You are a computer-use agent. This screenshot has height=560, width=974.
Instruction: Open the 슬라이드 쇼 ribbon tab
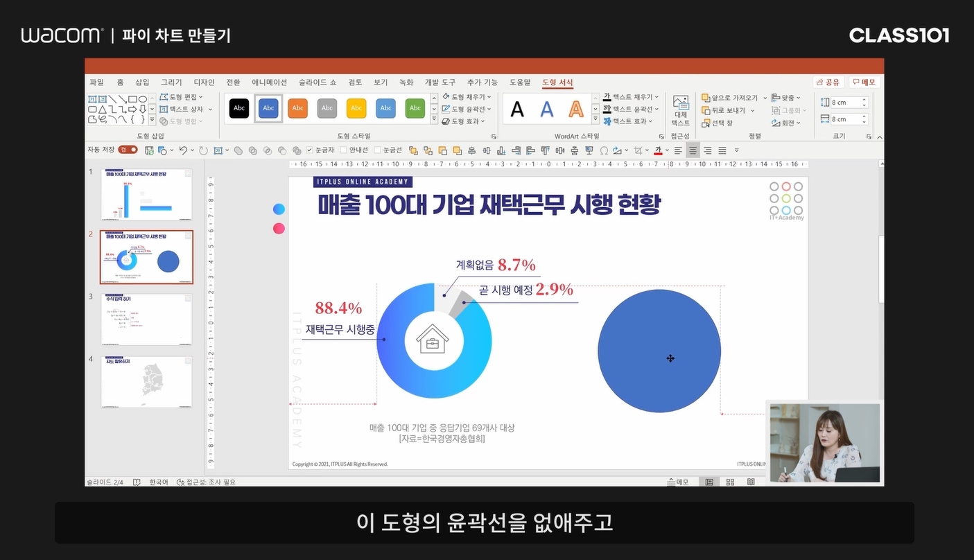pyautogui.click(x=318, y=82)
